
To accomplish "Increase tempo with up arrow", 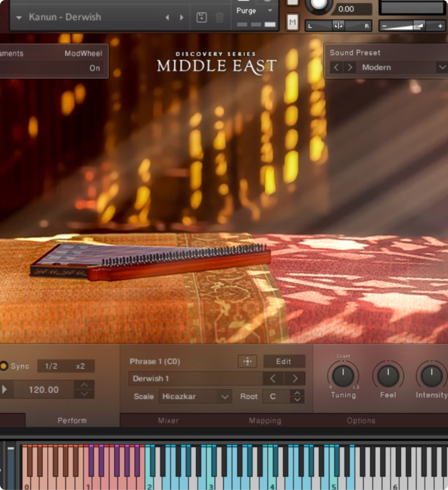I will point(84,385).
